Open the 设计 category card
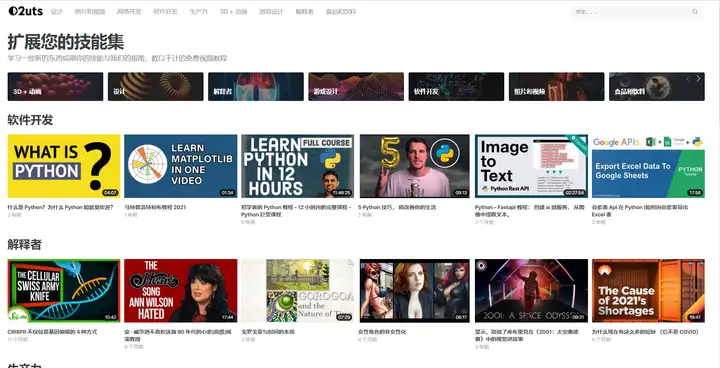This screenshot has height=368, width=720. (x=156, y=86)
